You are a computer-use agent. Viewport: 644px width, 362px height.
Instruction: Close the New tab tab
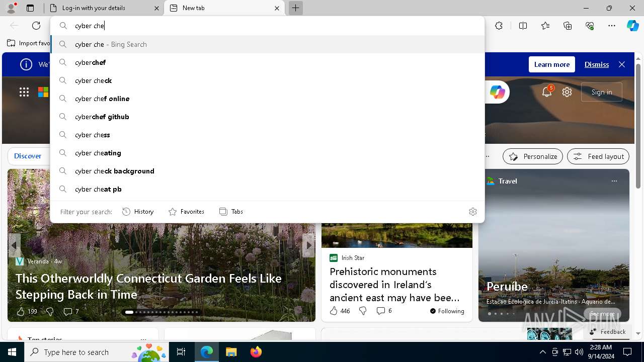(x=277, y=8)
